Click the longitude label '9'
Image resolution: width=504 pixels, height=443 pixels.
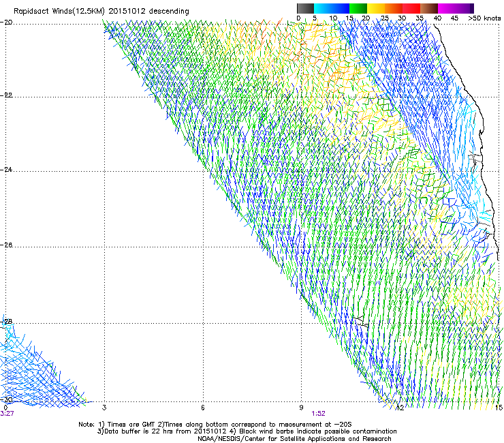click(301, 408)
